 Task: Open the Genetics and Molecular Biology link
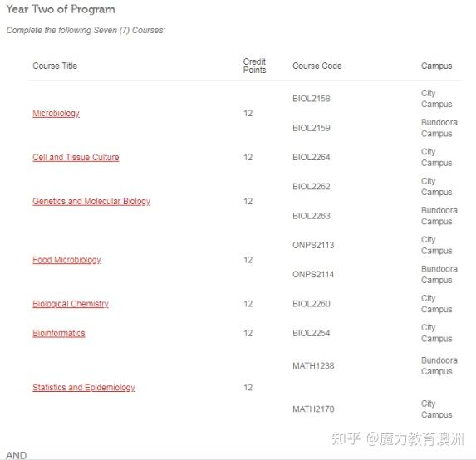pos(91,201)
